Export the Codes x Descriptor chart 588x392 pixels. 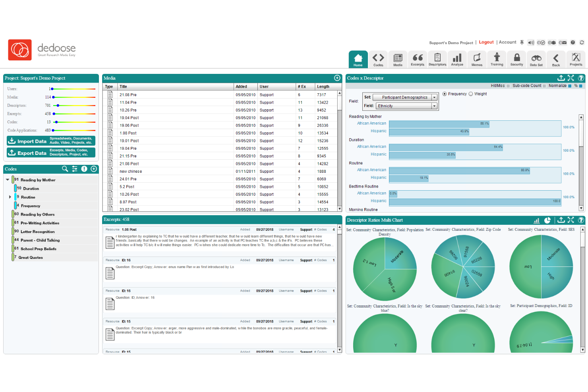coord(561,78)
